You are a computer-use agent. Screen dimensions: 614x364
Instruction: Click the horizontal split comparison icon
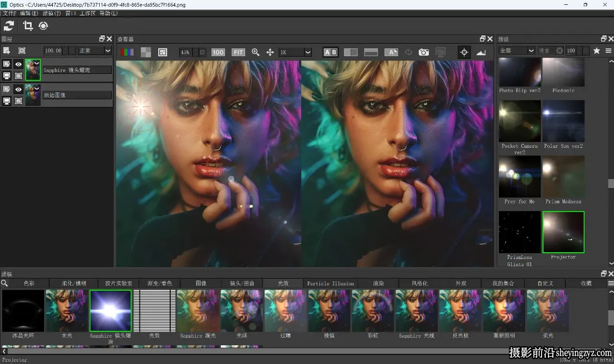371,52
